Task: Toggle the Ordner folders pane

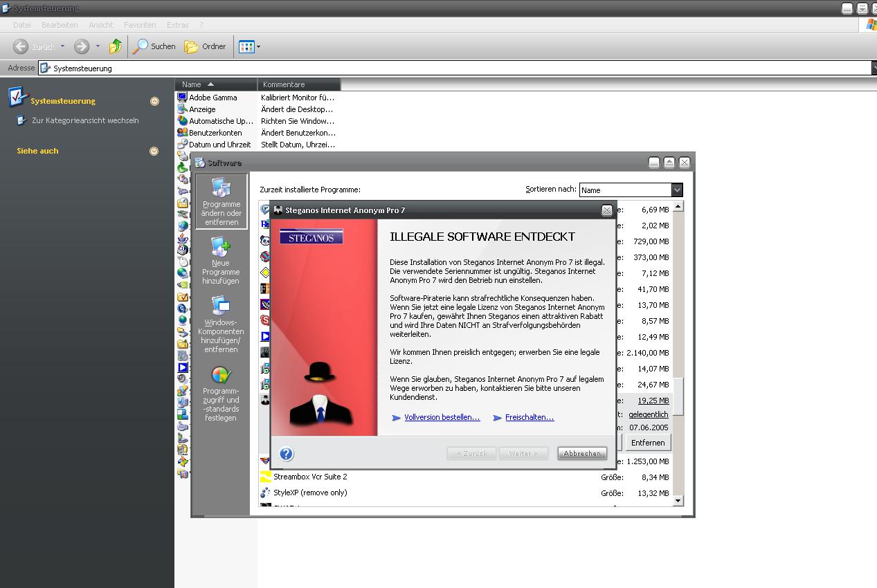Action: pos(205,46)
